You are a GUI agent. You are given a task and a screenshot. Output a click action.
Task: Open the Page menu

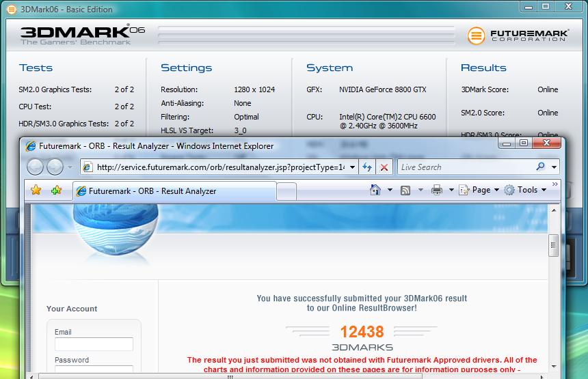pos(479,191)
